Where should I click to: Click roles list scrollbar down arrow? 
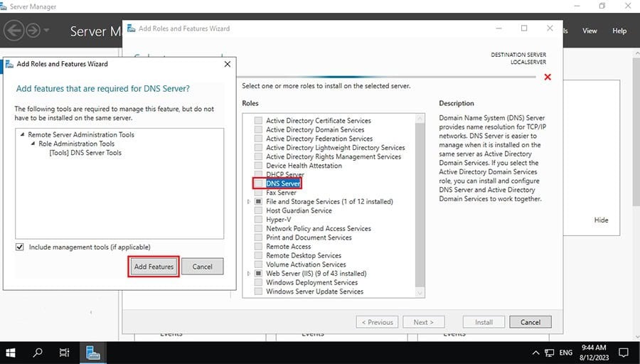[x=420, y=293]
